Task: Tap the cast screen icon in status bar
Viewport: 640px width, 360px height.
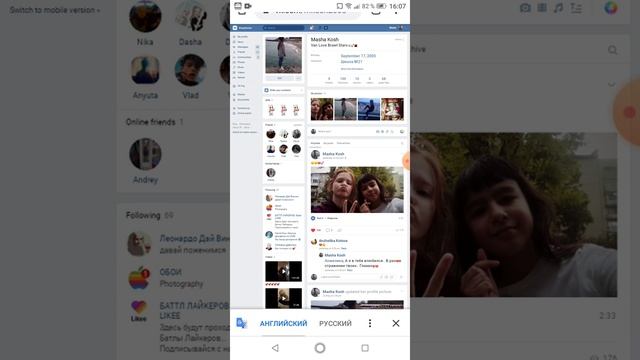Action: pyautogui.click(x=340, y=6)
